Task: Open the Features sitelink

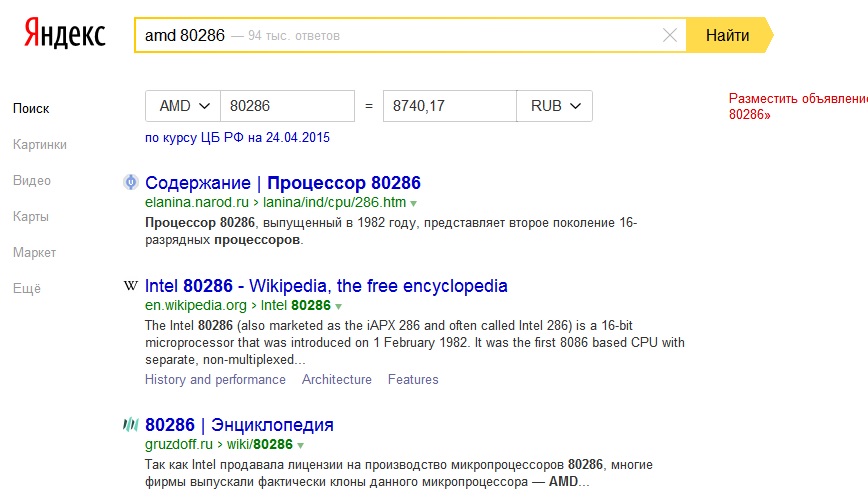Action: coord(413,380)
